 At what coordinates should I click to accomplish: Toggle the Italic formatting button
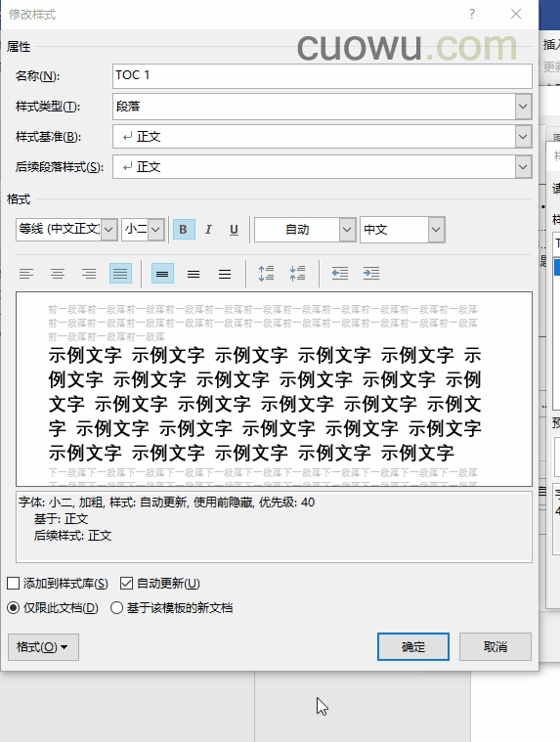tap(208, 230)
